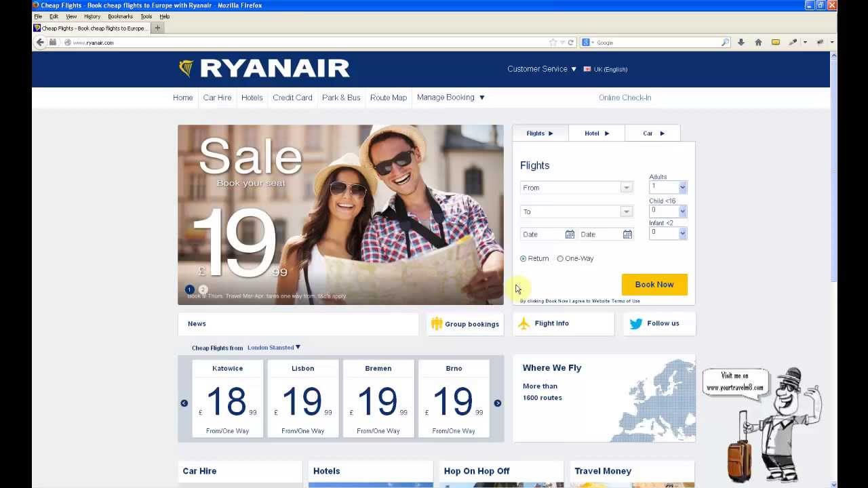Open the Hotels nav link
The image size is (868, 488).
[252, 98]
